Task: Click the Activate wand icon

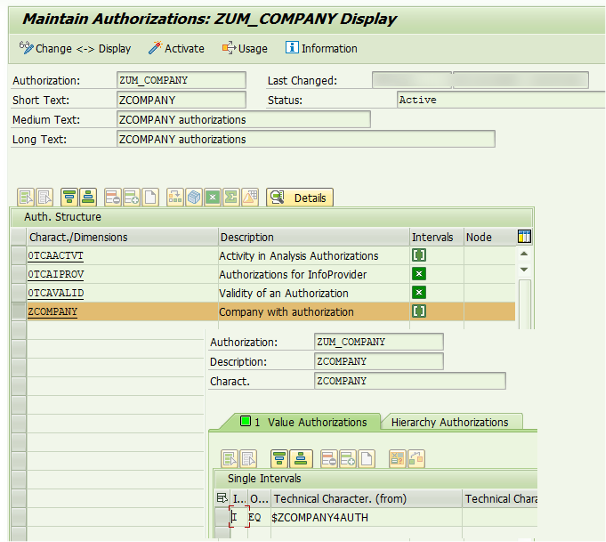Action: [x=176, y=48]
